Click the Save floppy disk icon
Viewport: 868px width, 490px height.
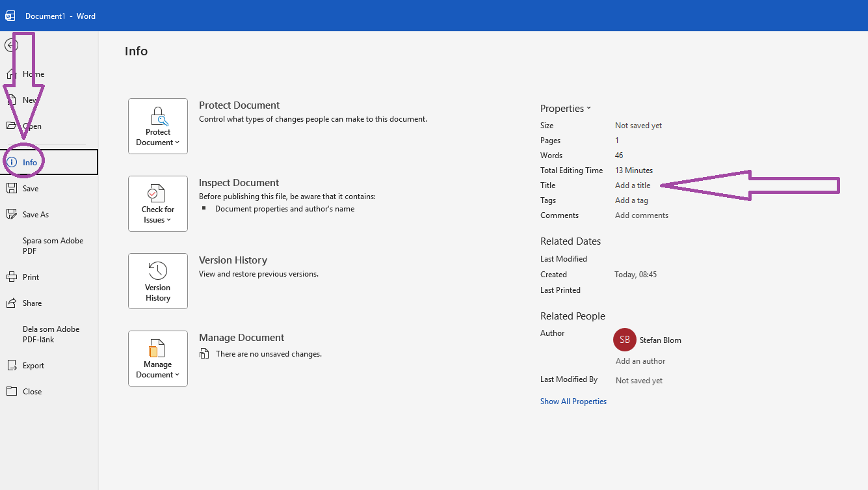coord(11,188)
